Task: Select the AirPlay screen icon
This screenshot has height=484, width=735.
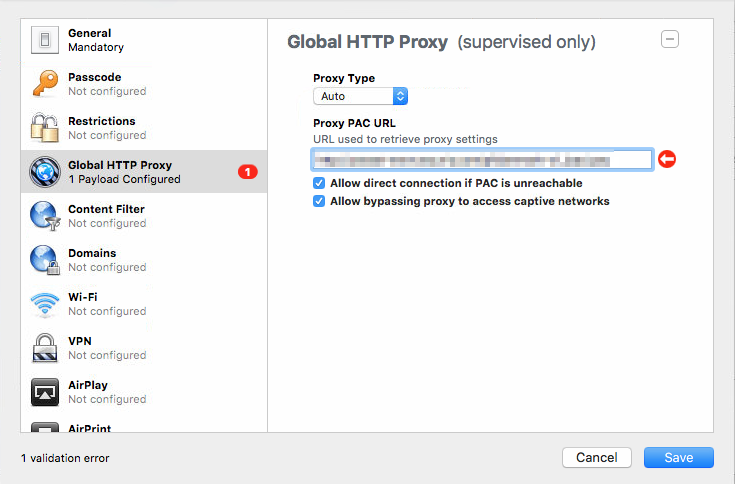Action: 45,392
